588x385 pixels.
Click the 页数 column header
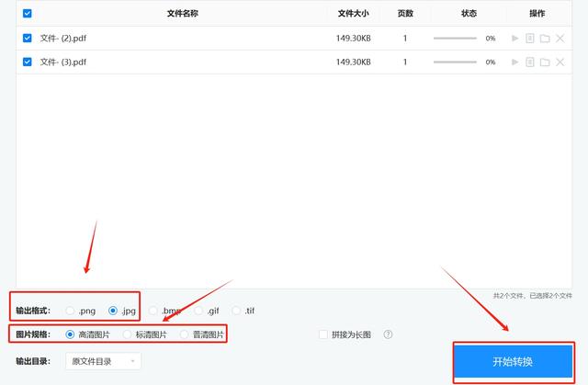[405, 14]
